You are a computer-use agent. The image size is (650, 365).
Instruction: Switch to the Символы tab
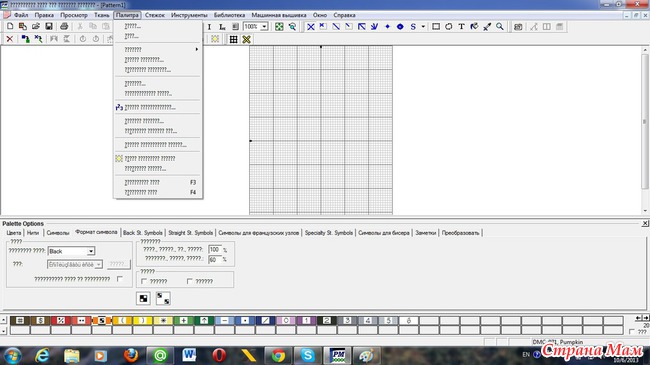pyautogui.click(x=58, y=233)
